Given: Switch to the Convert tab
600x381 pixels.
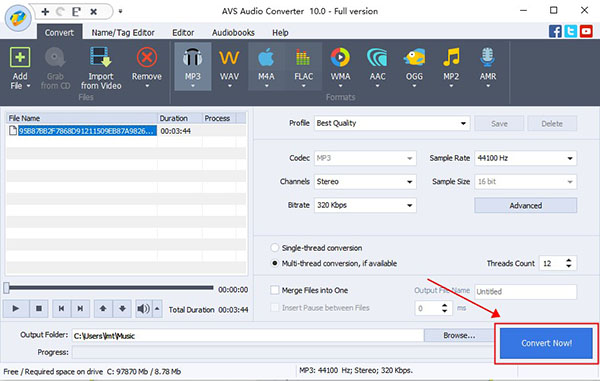Looking at the screenshot, I should pyautogui.click(x=59, y=33).
